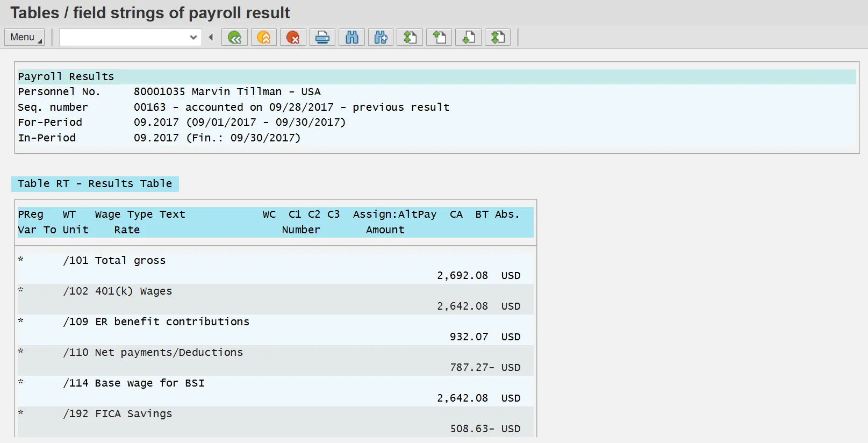
Task: Click the Print icon
Action: coord(322,38)
